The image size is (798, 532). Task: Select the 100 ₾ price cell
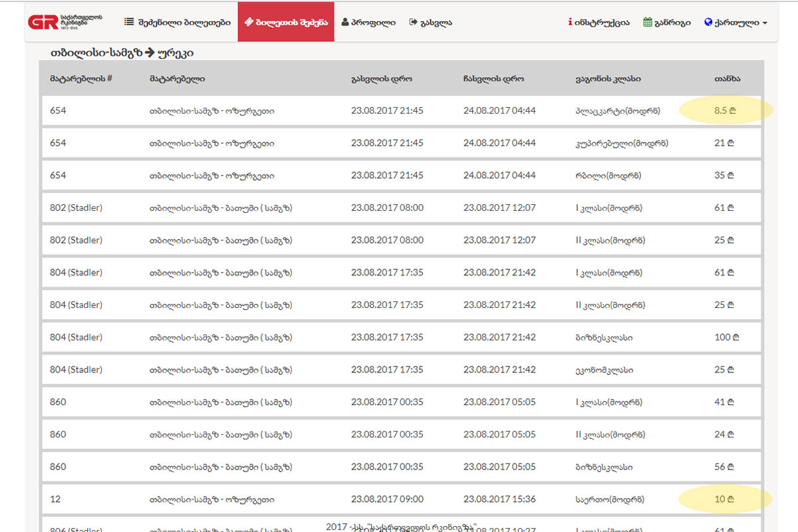pos(727,337)
